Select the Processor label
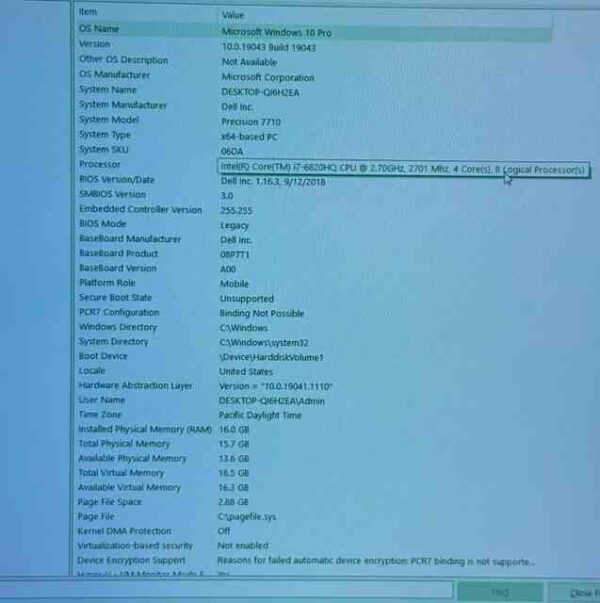 pyautogui.click(x=100, y=165)
